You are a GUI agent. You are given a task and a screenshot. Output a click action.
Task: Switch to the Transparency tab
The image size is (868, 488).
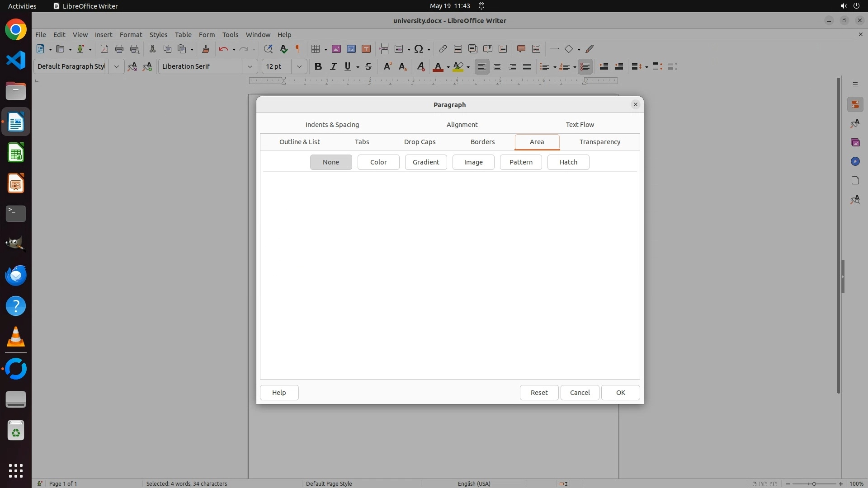click(x=599, y=142)
